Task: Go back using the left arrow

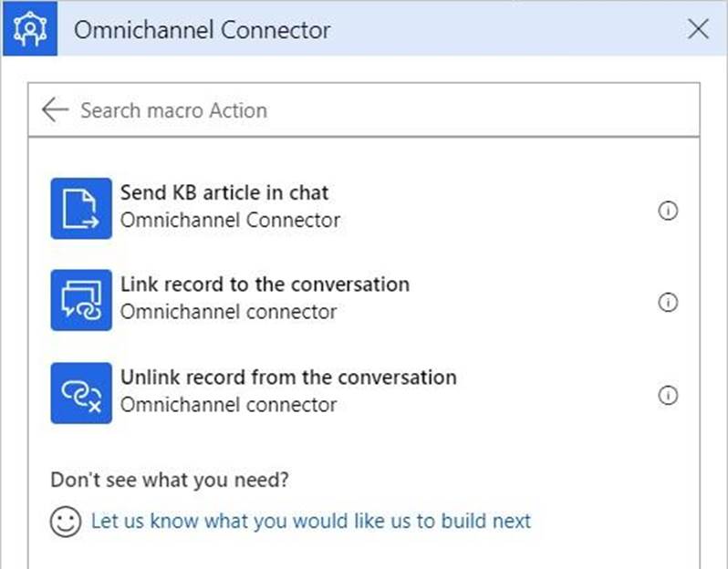Action: click(55, 110)
